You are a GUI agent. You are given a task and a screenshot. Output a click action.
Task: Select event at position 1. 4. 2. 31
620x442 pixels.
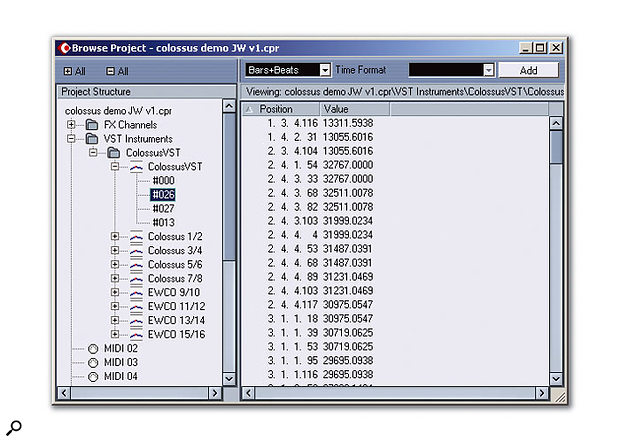click(293, 137)
